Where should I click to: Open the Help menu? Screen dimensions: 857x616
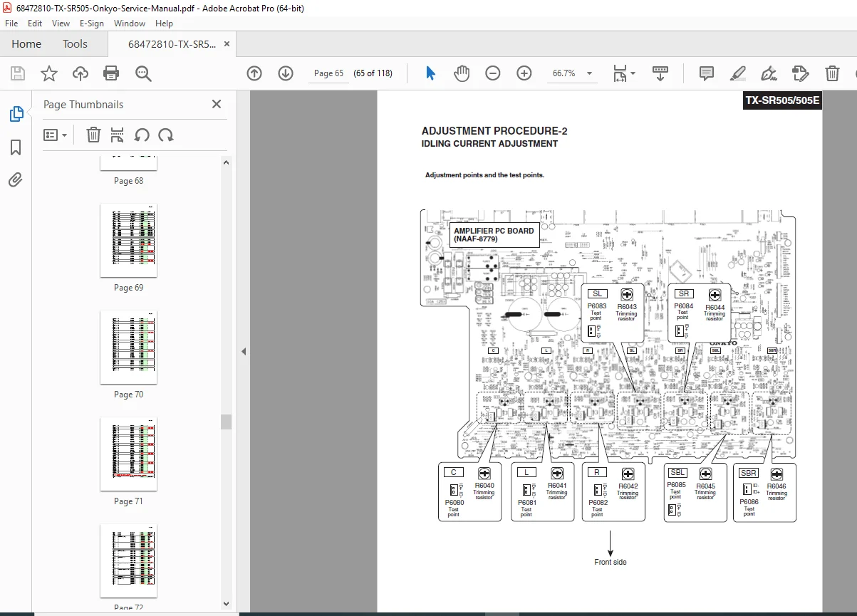(164, 24)
